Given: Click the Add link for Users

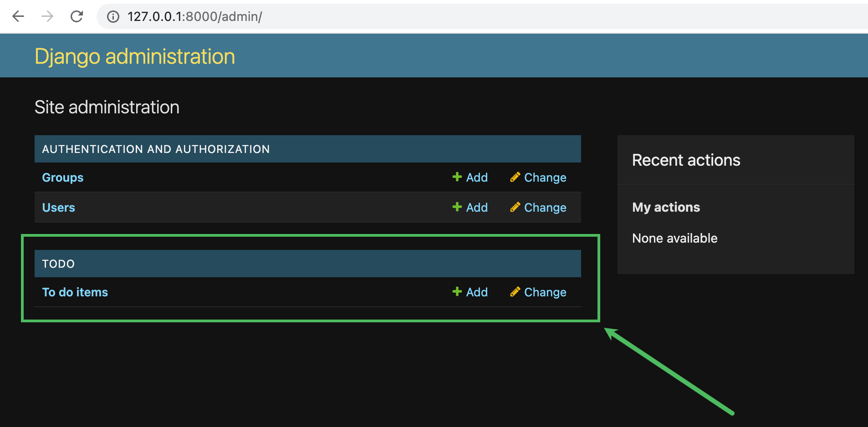Looking at the screenshot, I should [476, 207].
